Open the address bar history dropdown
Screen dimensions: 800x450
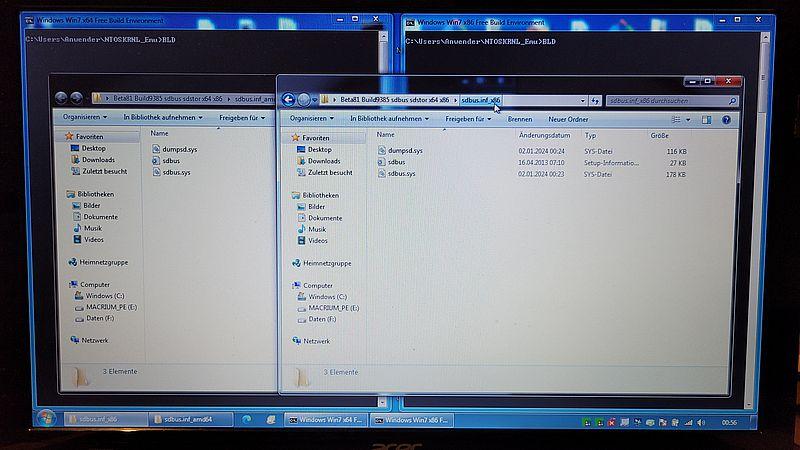(583, 101)
